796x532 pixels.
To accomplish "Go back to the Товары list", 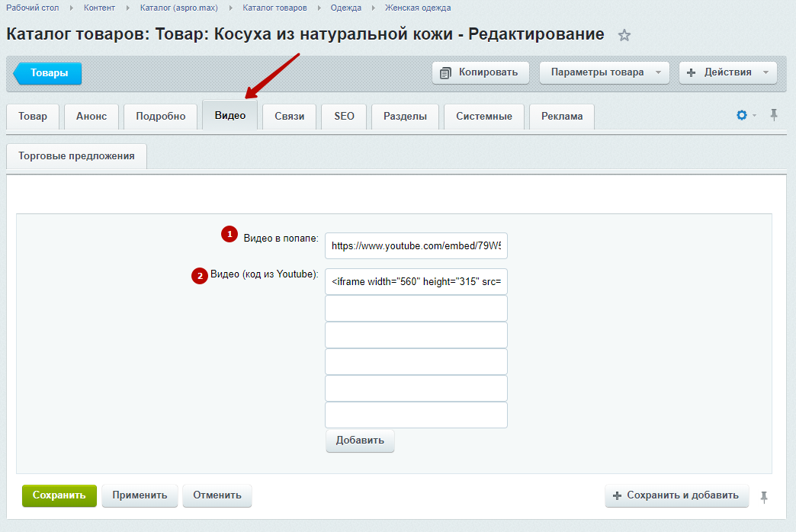I will (x=48, y=73).
